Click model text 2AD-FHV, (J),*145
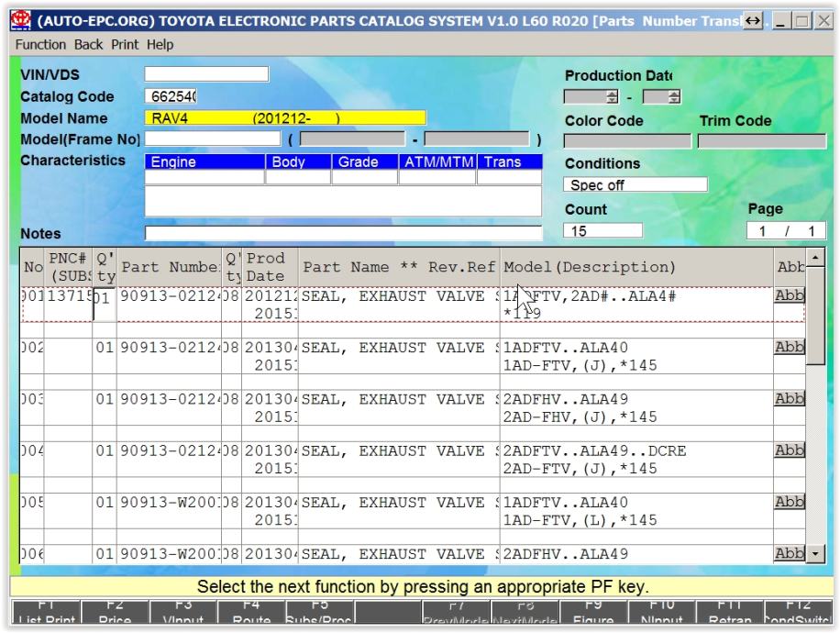Image resolution: width=840 pixels, height=633 pixels. (580, 417)
